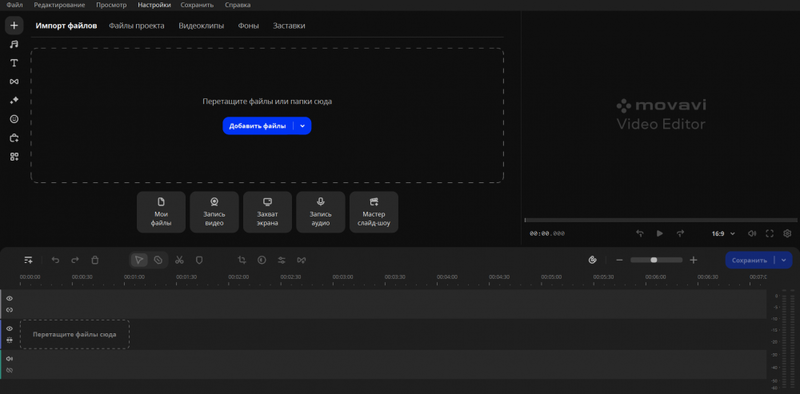Click the wavy ribbon icon on timeline toolbar
This screenshot has width=800, height=394.
(x=302, y=260)
